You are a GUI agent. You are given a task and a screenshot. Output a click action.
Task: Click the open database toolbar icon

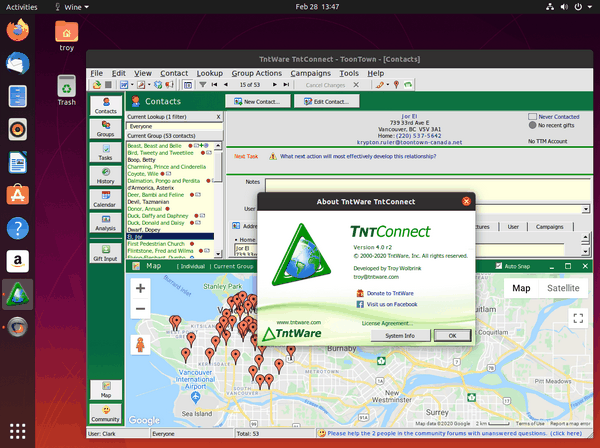(x=97, y=85)
